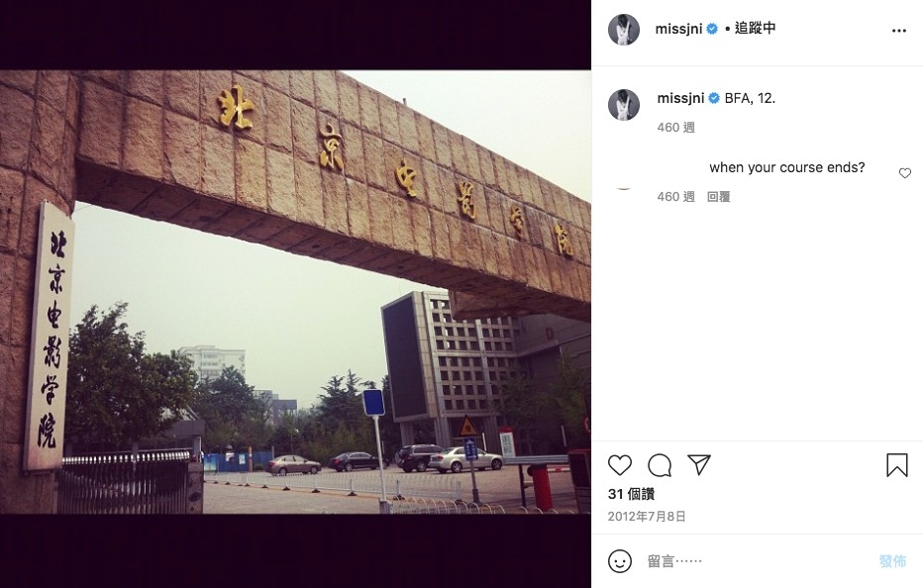Image resolution: width=923 pixels, height=588 pixels.
Task: Like the post with the heart icon
Action: pyautogui.click(x=619, y=465)
